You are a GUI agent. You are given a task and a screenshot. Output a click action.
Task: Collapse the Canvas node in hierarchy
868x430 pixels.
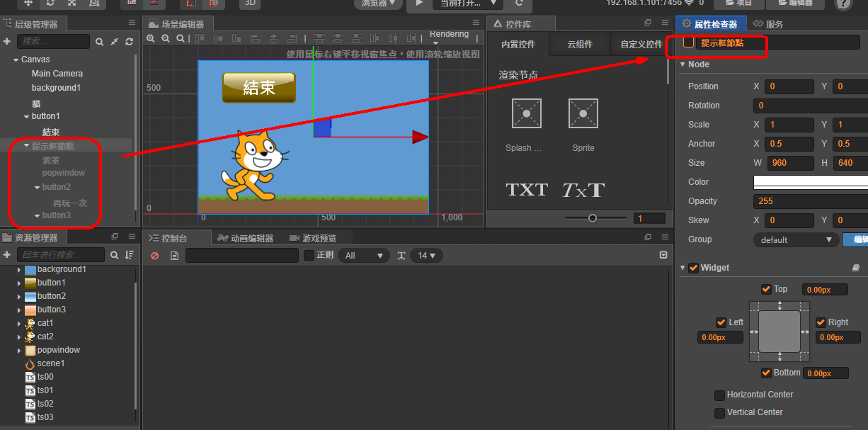[x=16, y=60]
